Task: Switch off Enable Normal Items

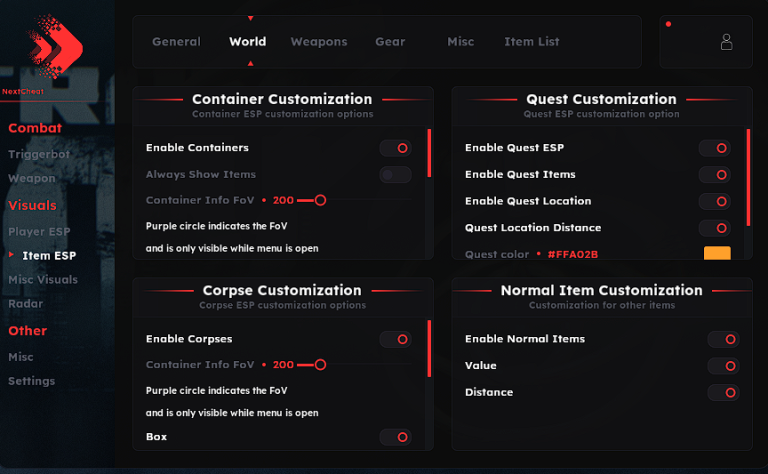Action: (722, 339)
